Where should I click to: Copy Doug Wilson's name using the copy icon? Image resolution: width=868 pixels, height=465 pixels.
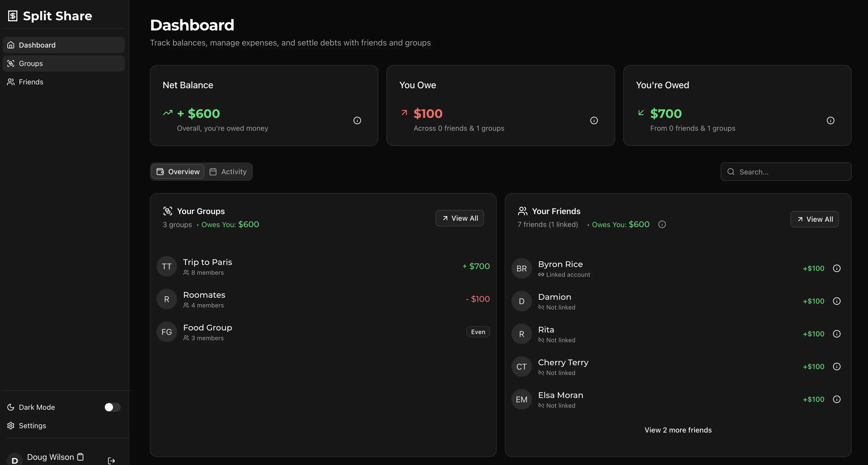tap(80, 457)
